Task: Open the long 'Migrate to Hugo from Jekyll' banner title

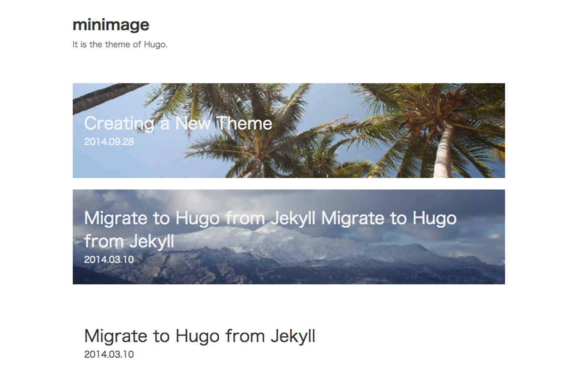Action: point(270,229)
